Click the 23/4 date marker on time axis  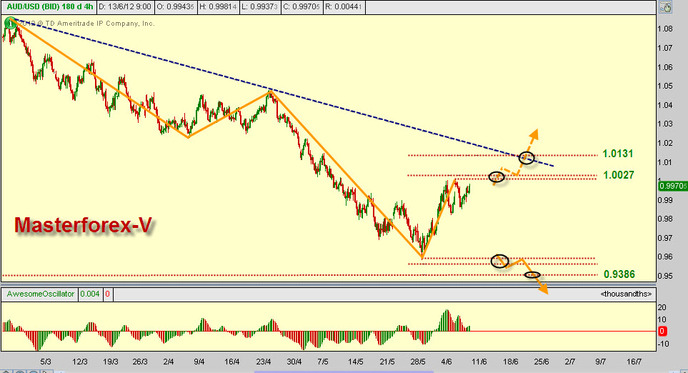(x=263, y=362)
